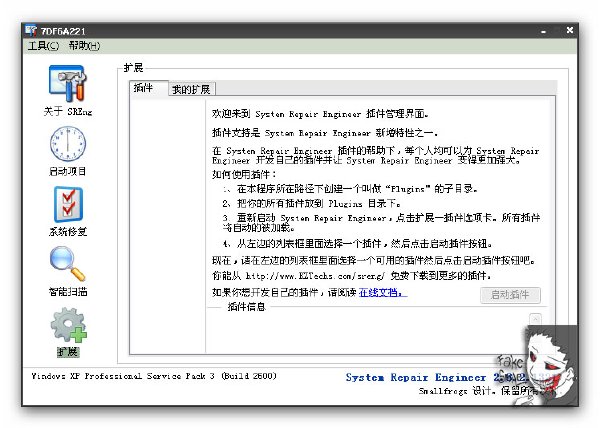
Task: Open the 帮助(H) menu
Action: pos(84,46)
